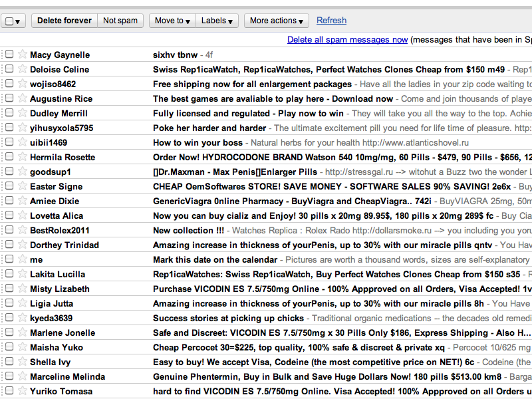Open 'CHEAP OemSoftwares STORE!' email
Image resolution: width=532 pixels, height=399 pixels.
pyautogui.click(x=332, y=186)
